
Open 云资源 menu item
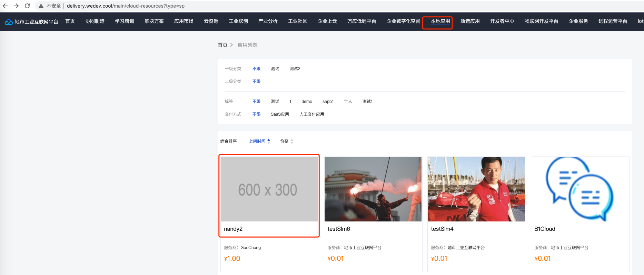click(211, 21)
